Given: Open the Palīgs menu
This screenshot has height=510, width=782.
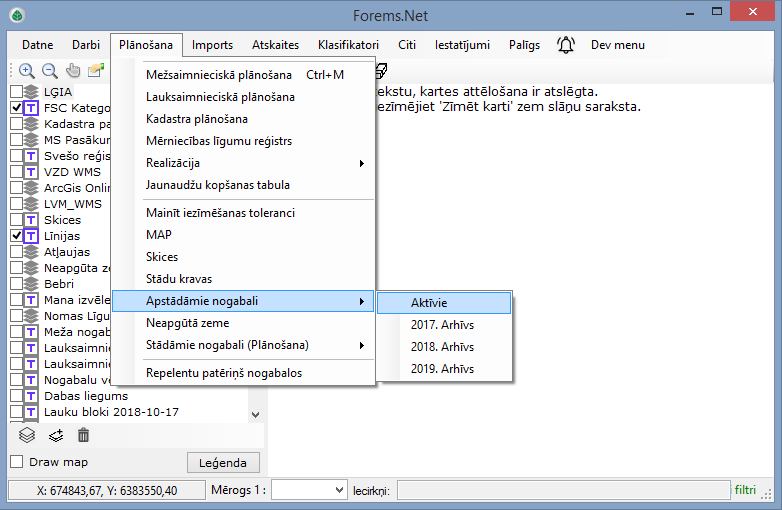Looking at the screenshot, I should pyautogui.click(x=524, y=45).
